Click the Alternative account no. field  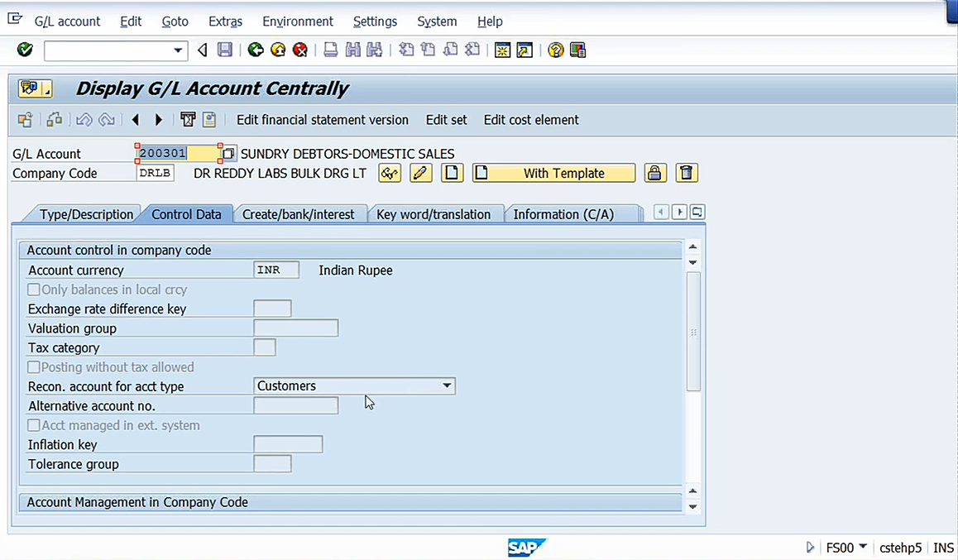(x=295, y=405)
